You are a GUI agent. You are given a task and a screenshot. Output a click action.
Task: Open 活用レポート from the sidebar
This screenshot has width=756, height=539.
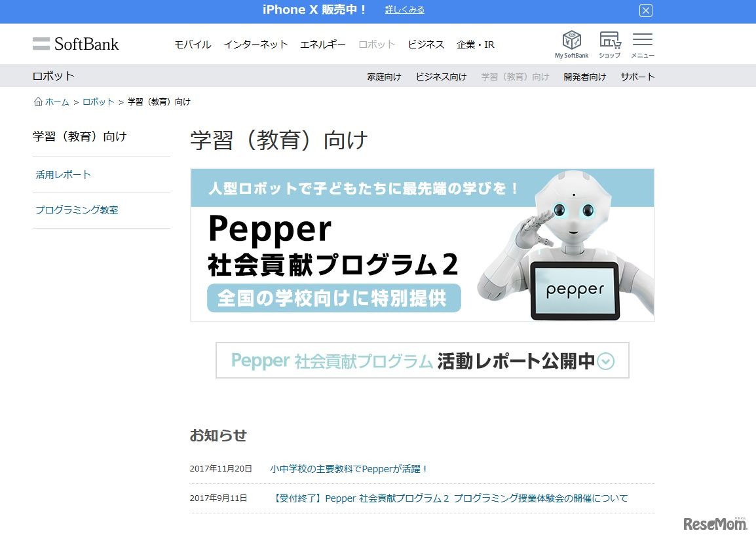63,175
